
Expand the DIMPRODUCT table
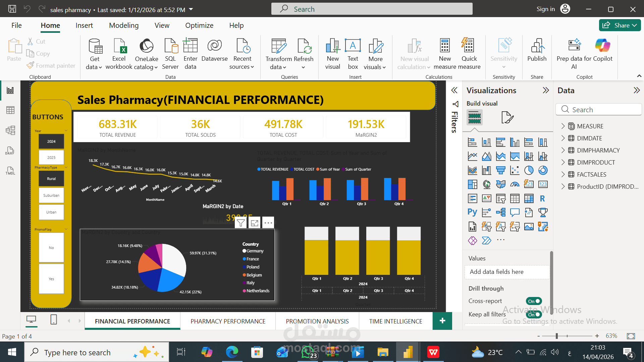tap(563, 162)
